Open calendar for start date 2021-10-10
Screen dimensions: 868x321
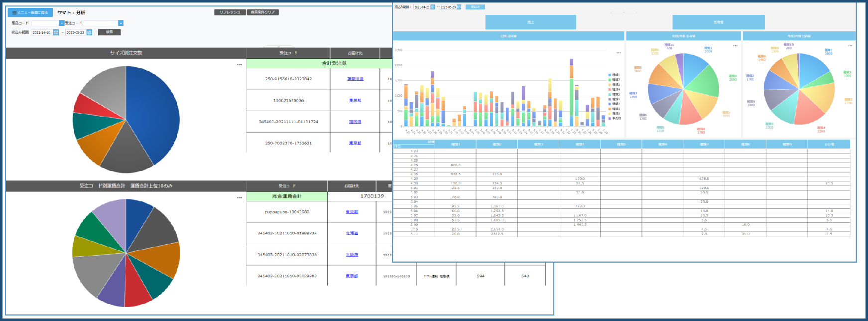click(56, 32)
